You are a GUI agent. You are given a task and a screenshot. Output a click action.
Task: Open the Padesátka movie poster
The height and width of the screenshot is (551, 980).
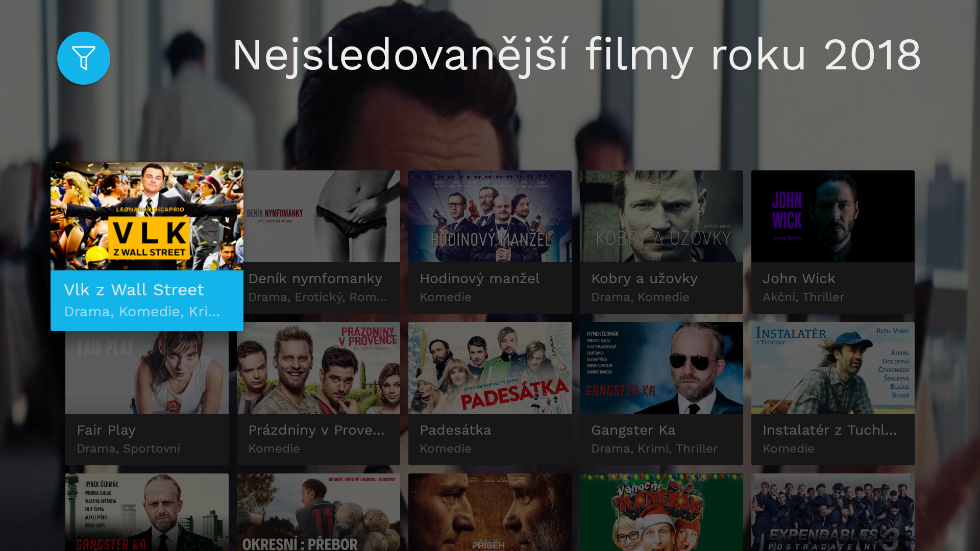tap(490, 368)
